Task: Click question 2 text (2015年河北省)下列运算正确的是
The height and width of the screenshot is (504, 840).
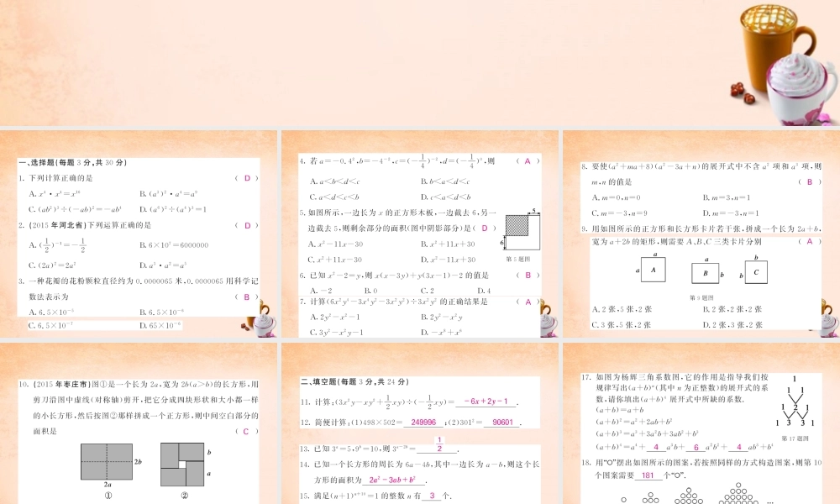Action: click(90, 225)
